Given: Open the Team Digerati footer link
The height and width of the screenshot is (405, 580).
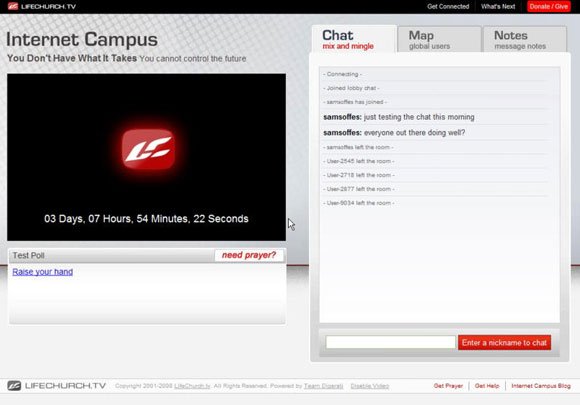Looking at the screenshot, I should (x=323, y=386).
